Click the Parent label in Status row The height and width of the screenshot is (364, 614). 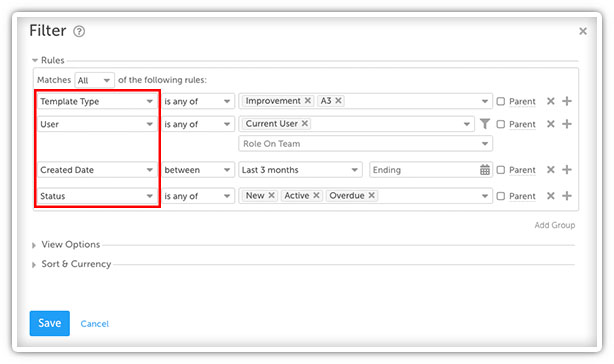(522, 196)
